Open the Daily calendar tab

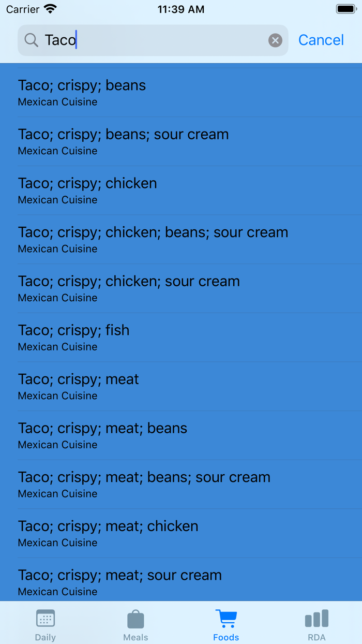pyautogui.click(x=46, y=625)
